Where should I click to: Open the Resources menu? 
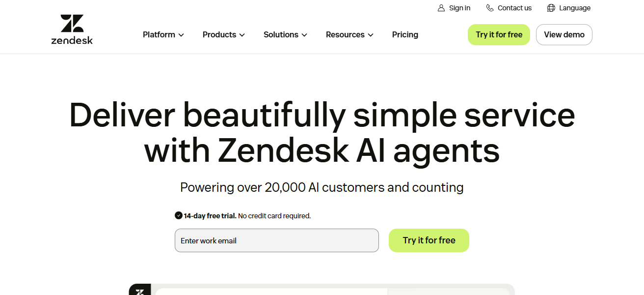[x=349, y=34]
